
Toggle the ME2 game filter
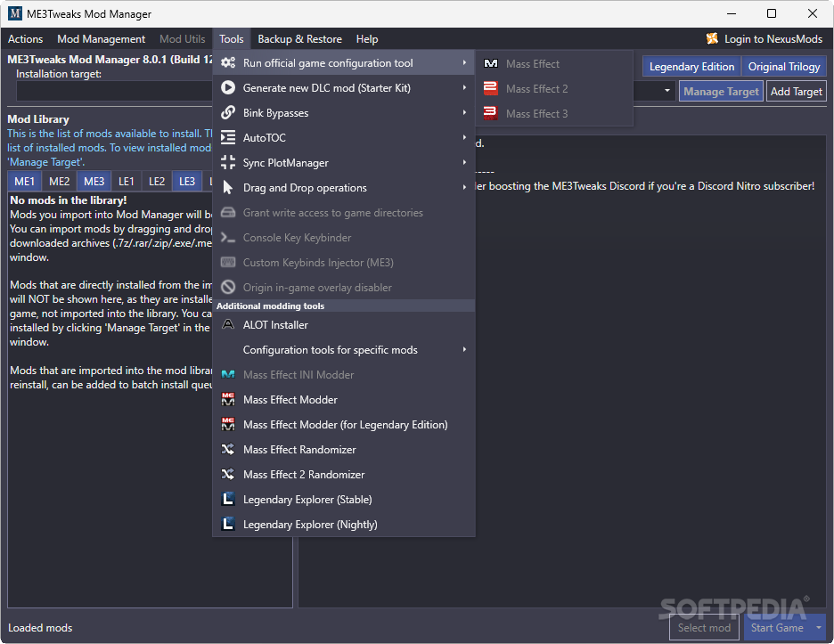coord(60,182)
